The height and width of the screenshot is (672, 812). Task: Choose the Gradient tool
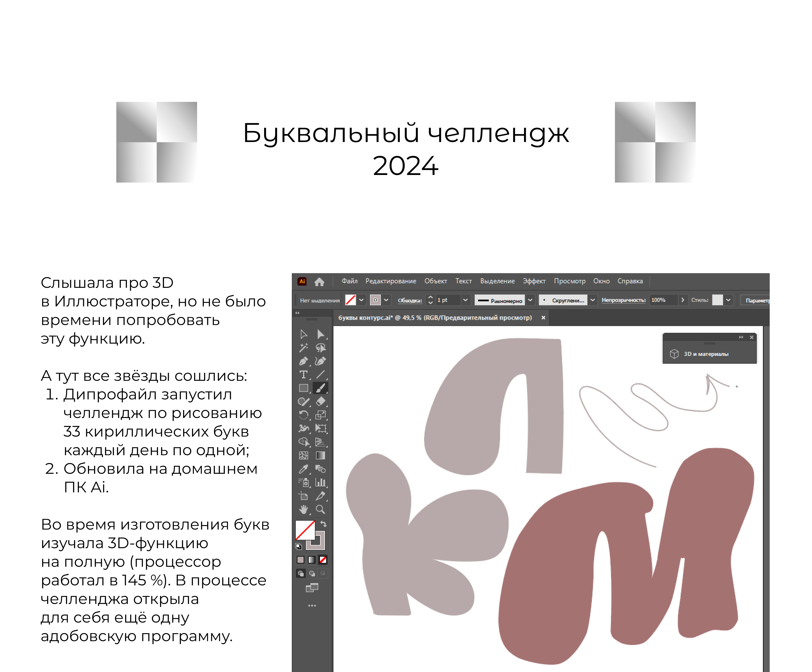[321, 456]
